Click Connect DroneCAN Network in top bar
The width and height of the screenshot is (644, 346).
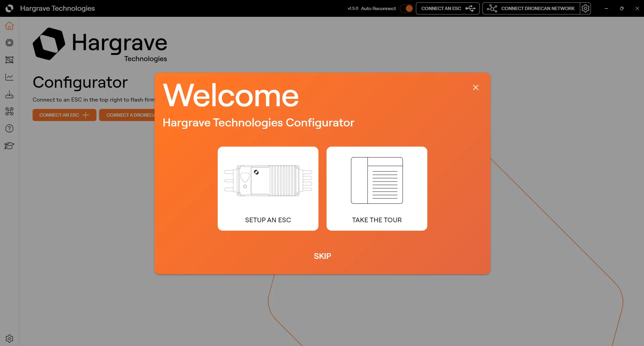point(531,8)
